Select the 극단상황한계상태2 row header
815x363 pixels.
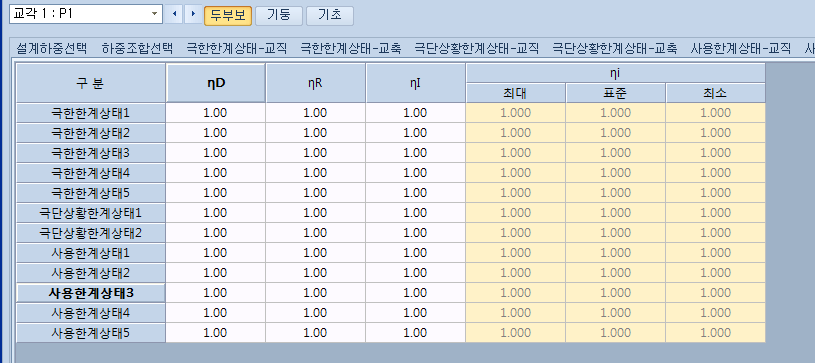[x=91, y=233]
